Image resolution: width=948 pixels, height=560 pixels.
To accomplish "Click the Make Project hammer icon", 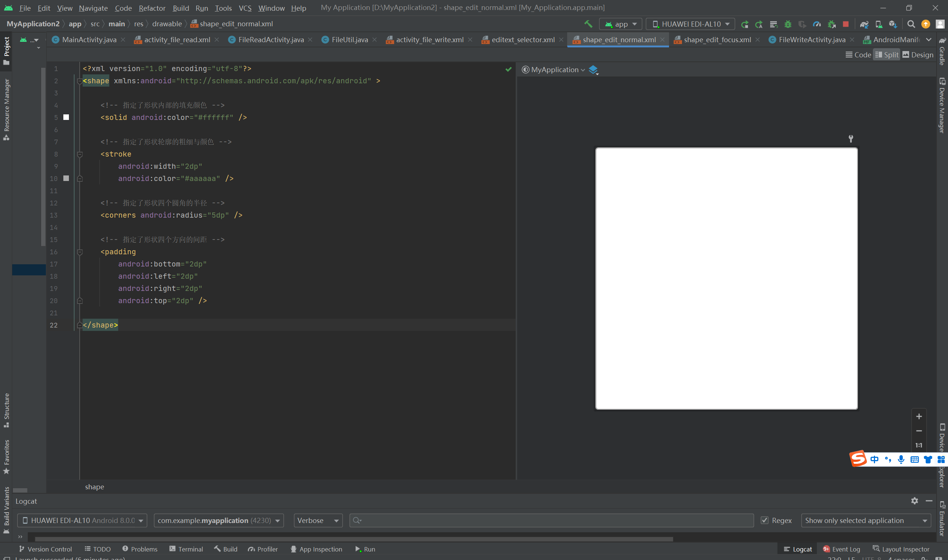I will [588, 24].
